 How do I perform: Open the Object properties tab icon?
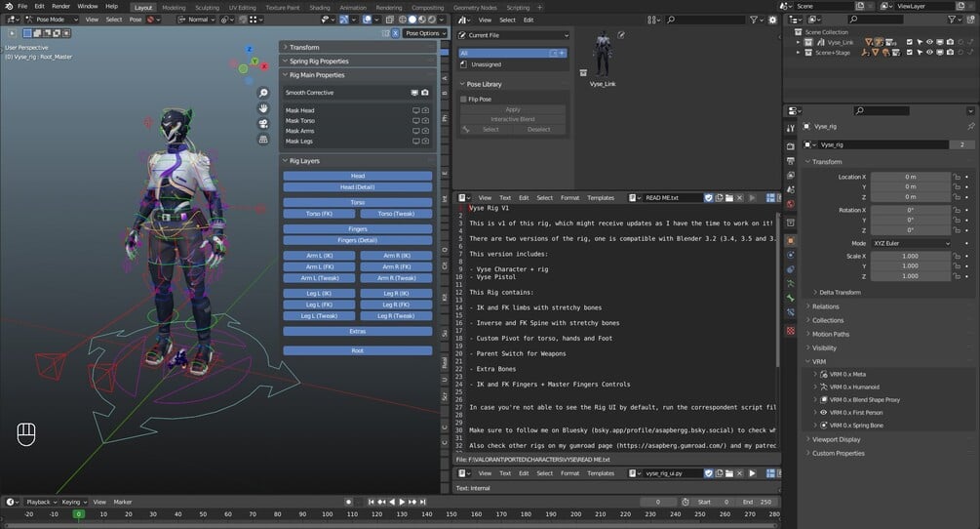click(x=791, y=241)
